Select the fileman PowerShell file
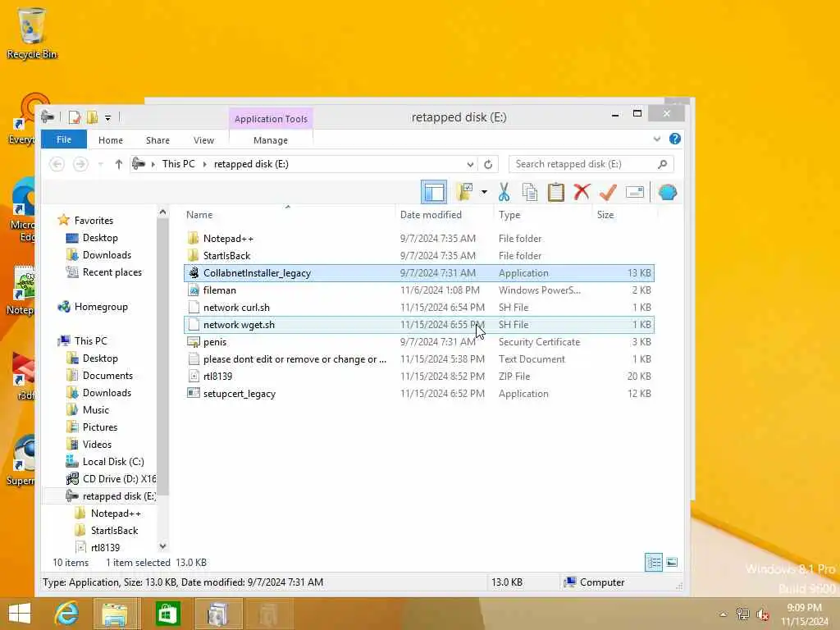Screen dimensions: 840x630 coord(419,290)
